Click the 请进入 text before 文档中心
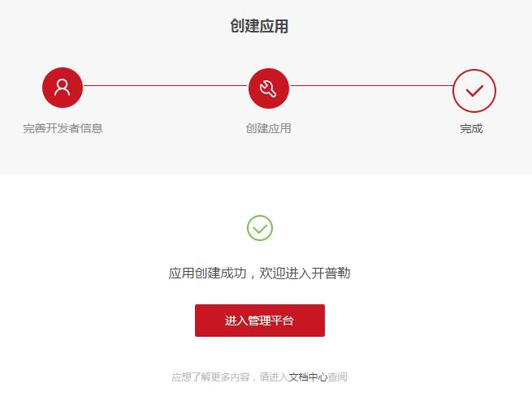The height and width of the screenshot is (396, 532). pos(275,377)
